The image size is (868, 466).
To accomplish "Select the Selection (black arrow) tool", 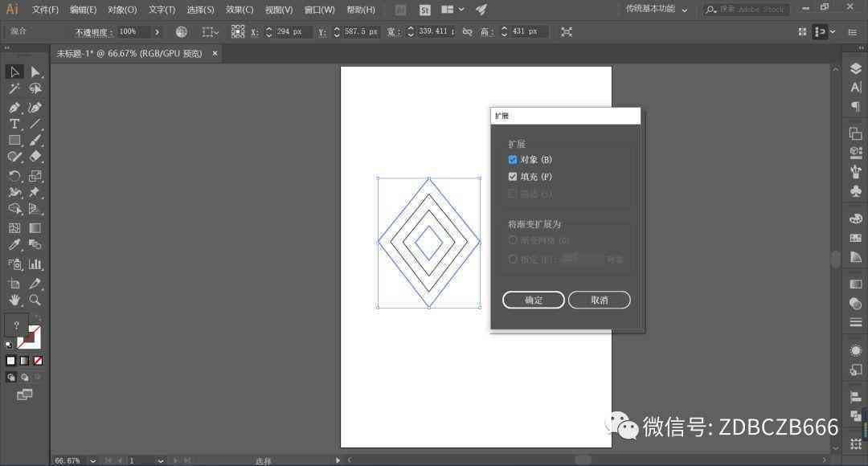I will click(x=14, y=72).
